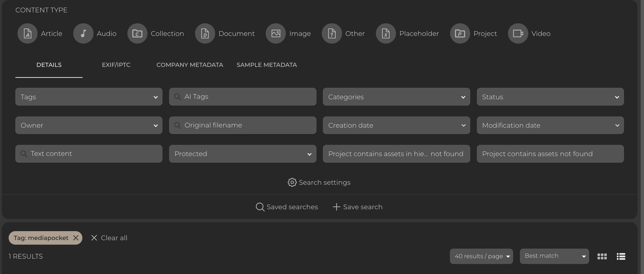This screenshot has width=644, height=274.
Task: Click Save search
Action: (357, 207)
